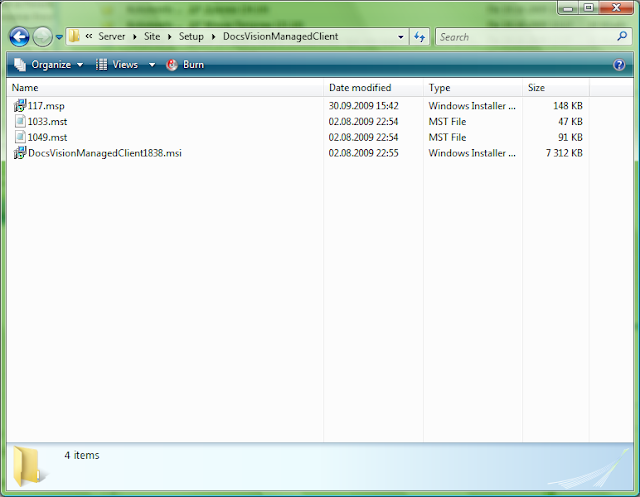The image size is (640, 497).
Task: Click the greyed Forward arrow button
Action: (x=42, y=37)
